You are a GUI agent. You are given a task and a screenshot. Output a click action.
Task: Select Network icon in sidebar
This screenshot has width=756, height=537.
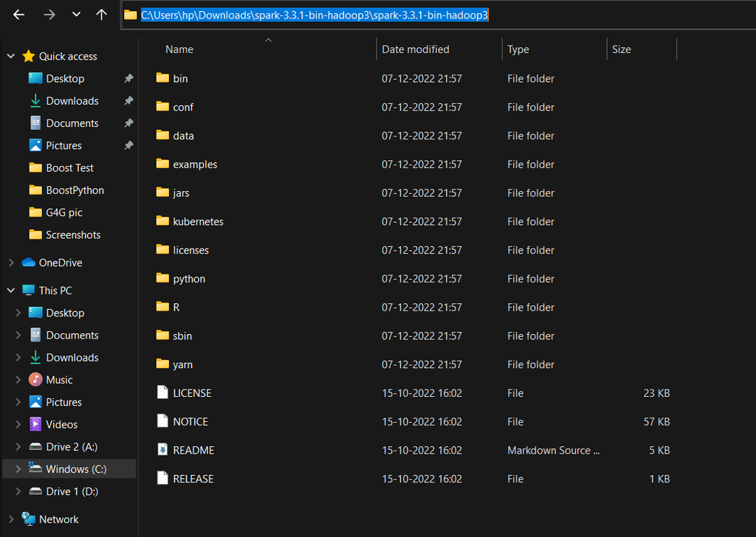click(29, 519)
